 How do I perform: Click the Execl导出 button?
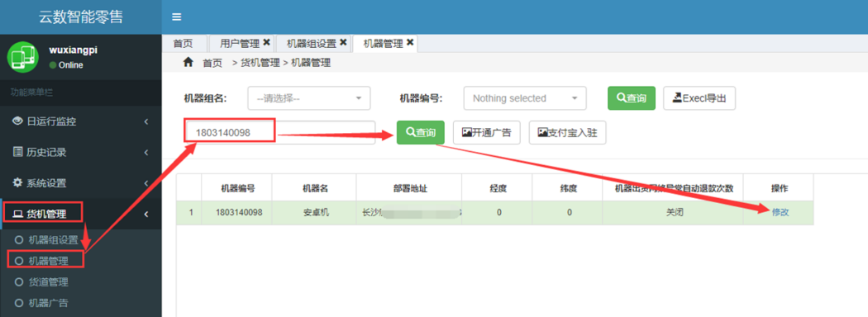(x=699, y=98)
